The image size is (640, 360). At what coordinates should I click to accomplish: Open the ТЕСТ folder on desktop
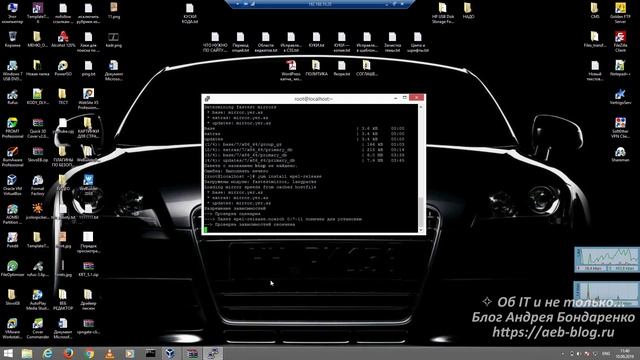click(63, 97)
